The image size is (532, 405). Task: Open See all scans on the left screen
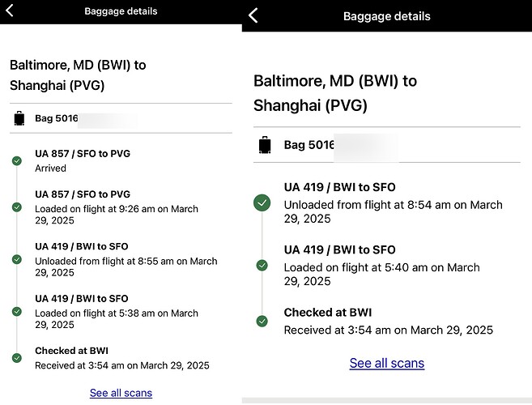pos(121,393)
